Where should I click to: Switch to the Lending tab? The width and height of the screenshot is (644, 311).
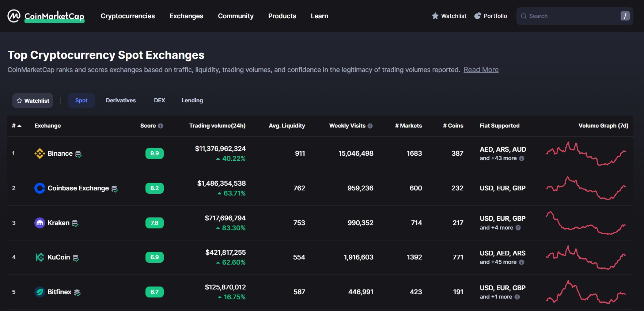tap(192, 100)
